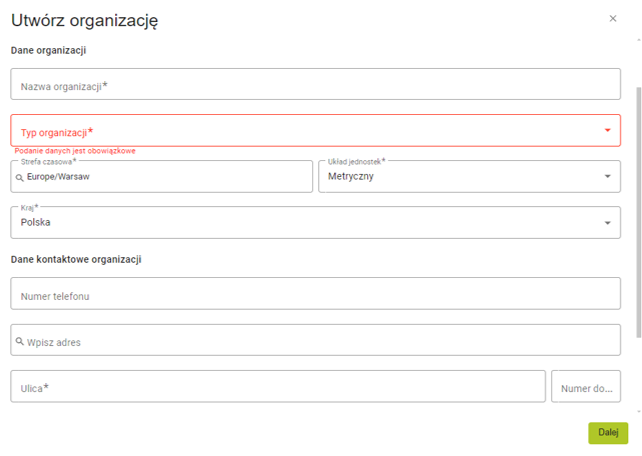
Task: Expand the Typ organizacji dropdown arrow
Action: pyautogui.click(x=607, y=131)
